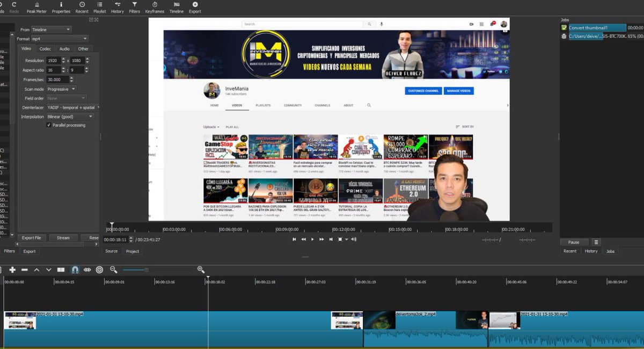Click CUSTOMIZE CHANNEL in the video preview
This screenshot has width=644, height=349.
point(423,91)
